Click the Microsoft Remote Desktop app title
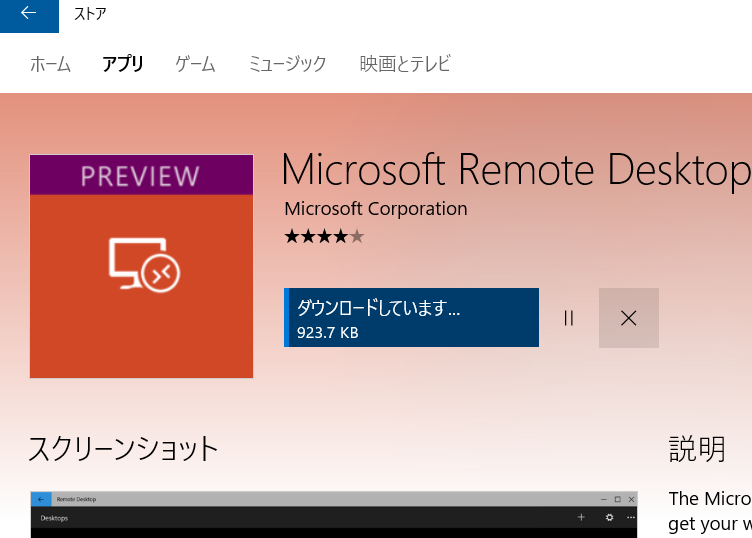Screen dimensions: 752x538 tap(517, 170)
